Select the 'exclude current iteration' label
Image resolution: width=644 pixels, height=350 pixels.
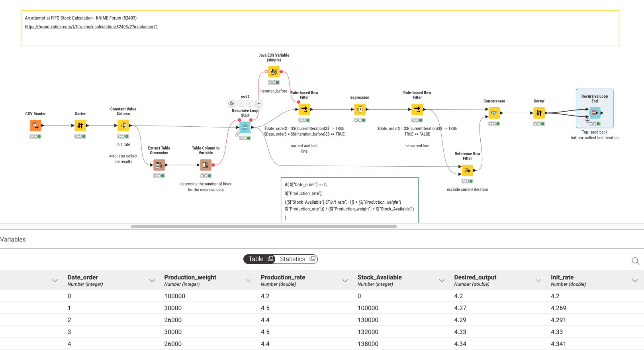click(467, 190)
